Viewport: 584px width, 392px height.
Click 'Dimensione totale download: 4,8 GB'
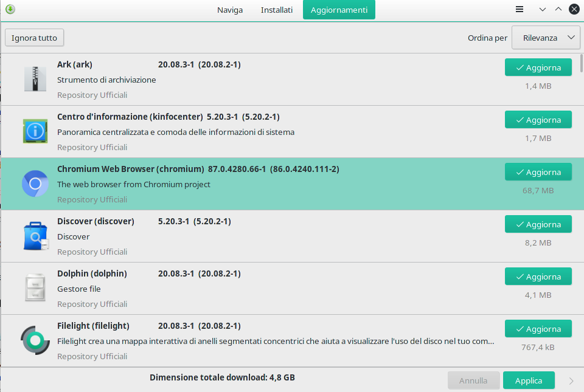223,377
